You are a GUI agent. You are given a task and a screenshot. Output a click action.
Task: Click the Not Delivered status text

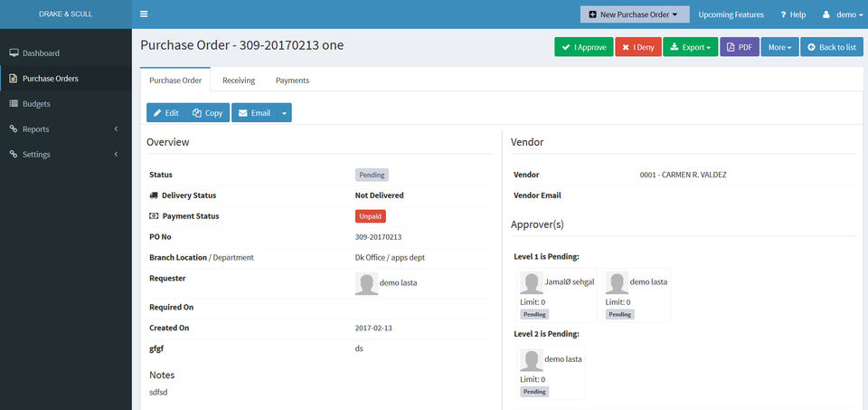(x=379, y=195)
